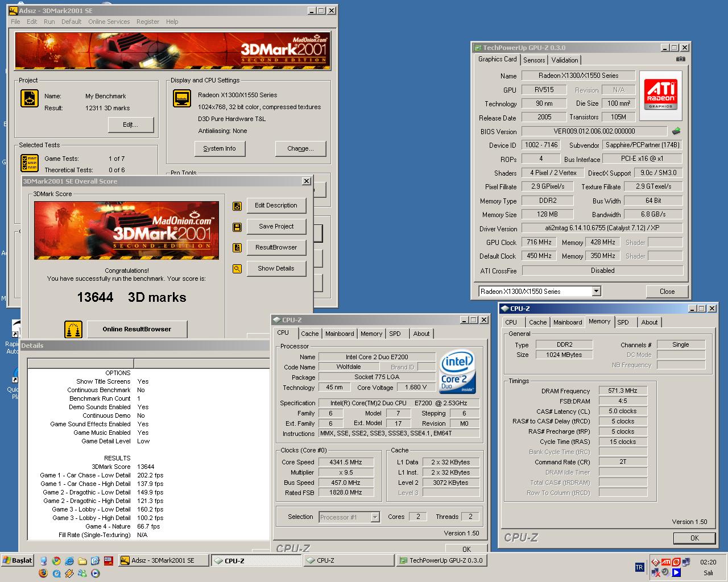Click the System Info button

point(220,148)
